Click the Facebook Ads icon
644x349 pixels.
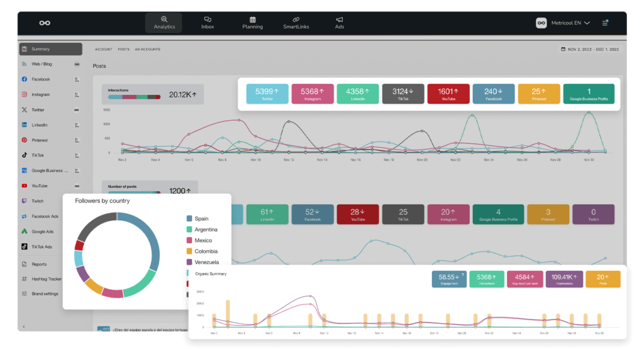point(25,216)
